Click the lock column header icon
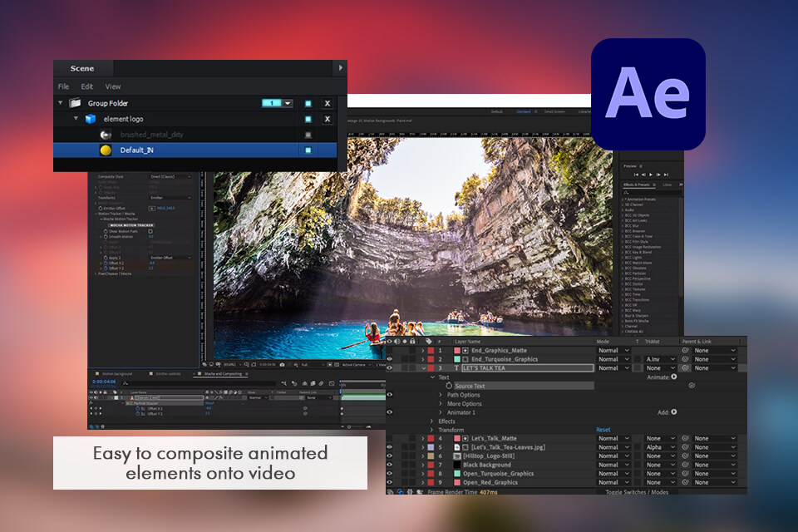The height and width of the screenshot is (532, 798). click(413, 342)
